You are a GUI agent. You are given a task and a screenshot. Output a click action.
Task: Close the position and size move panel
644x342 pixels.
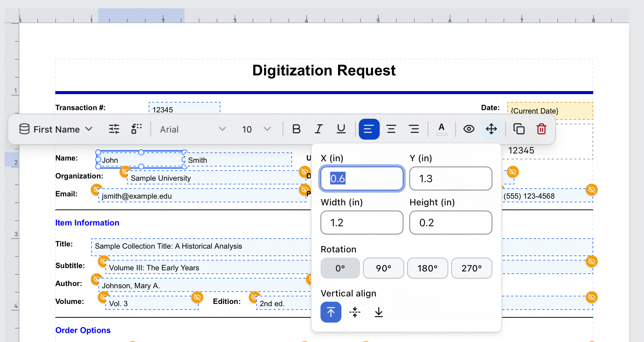tap(491, 129)
